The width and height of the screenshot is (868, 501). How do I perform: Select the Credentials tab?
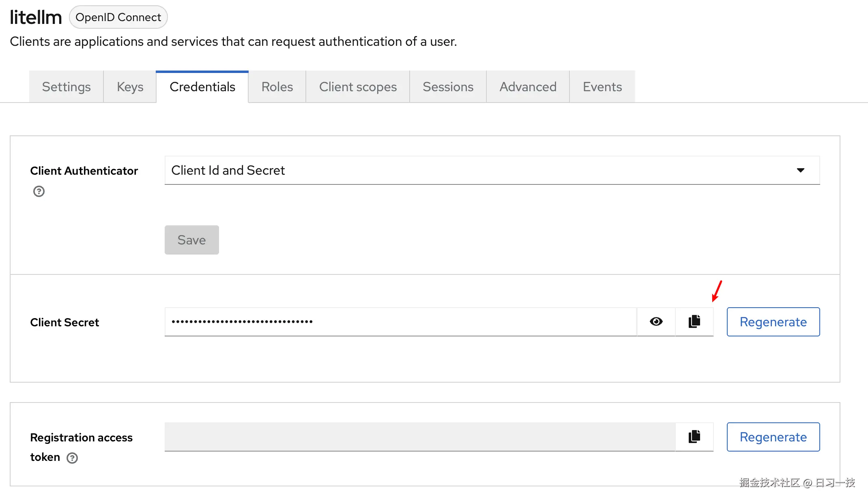[202, 86]
